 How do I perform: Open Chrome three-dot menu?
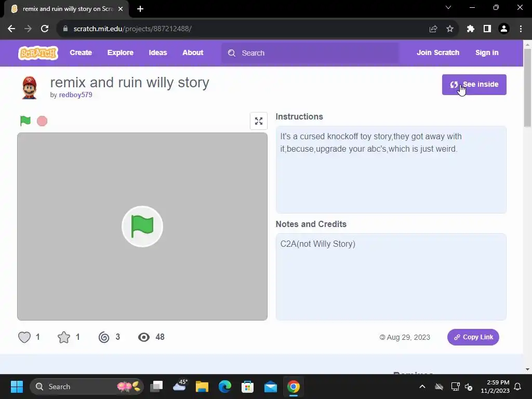(521, 29)
